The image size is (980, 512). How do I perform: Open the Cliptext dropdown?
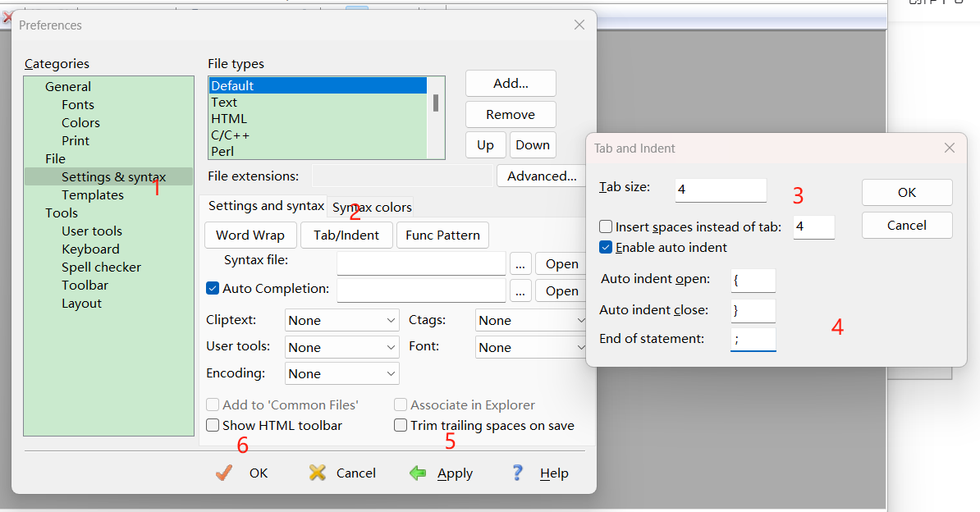pyautogui.click(x=341, y=320)
